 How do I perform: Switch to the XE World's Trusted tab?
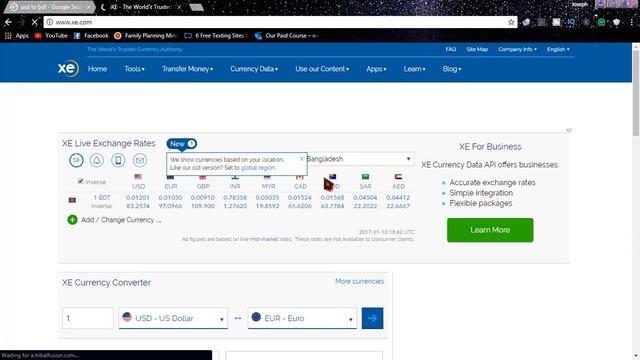pos(141,7)
